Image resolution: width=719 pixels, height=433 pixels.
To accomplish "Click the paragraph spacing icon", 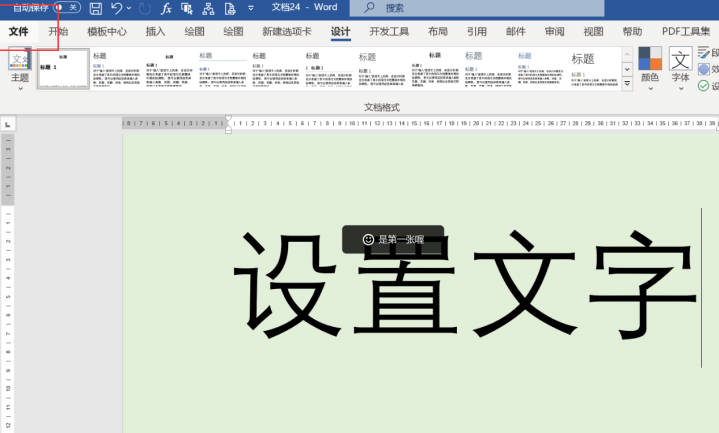I will (x=704, y=53).
